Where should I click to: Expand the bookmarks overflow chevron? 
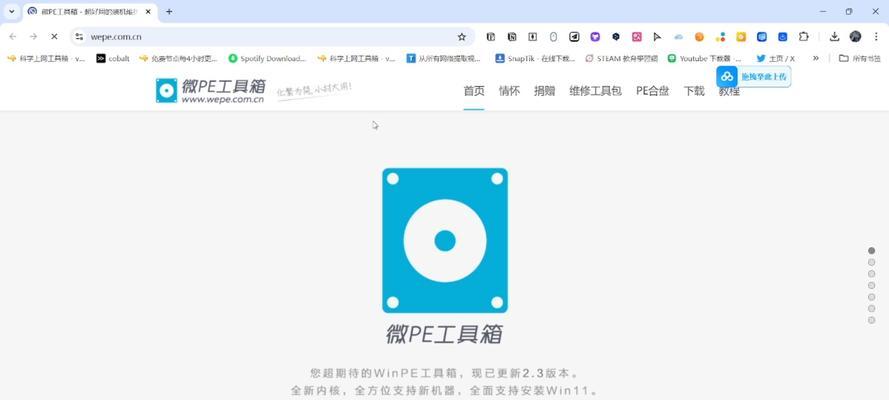815,58
